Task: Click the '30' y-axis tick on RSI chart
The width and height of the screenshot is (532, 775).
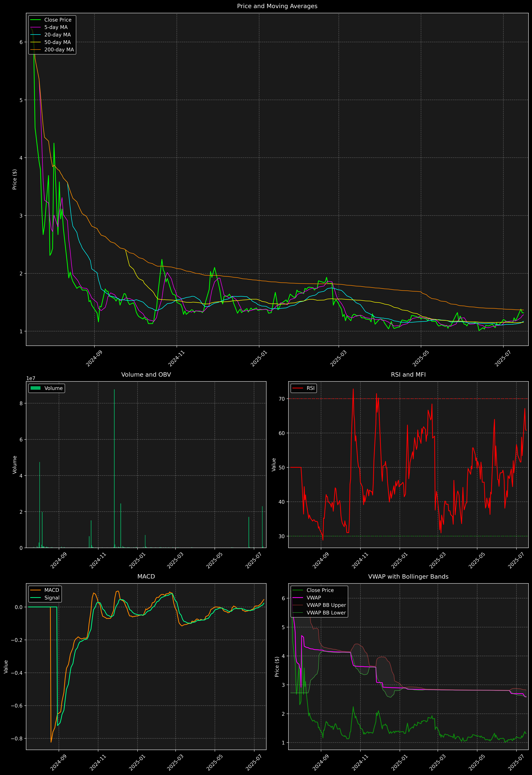Action: [282, 536]
